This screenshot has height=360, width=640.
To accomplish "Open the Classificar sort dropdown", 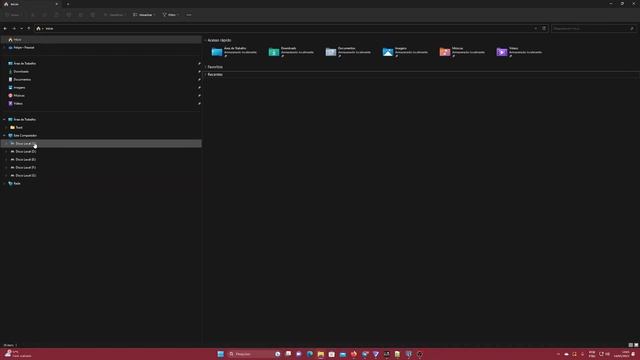I will (x=114, y=15).
